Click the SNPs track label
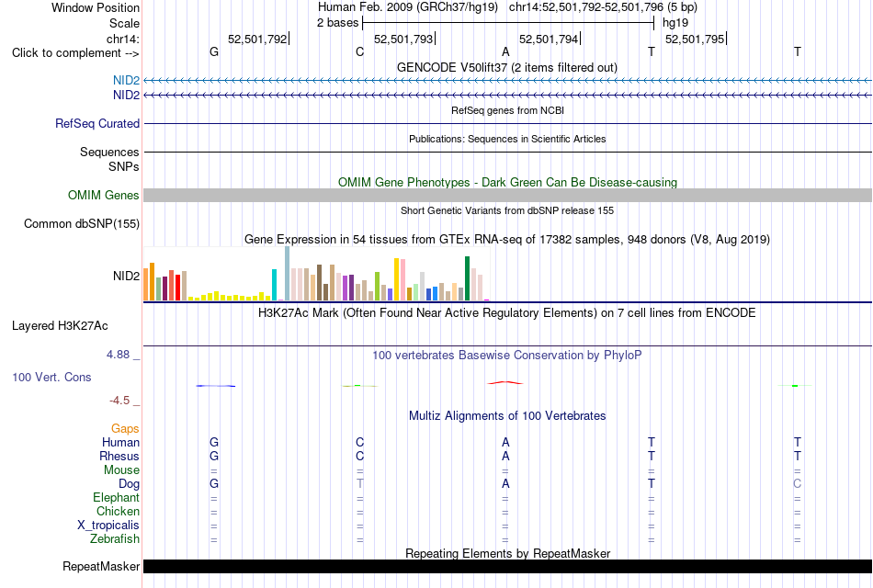Image resolution: width=873 pixels, height=588 pixels. coord(124,166)
